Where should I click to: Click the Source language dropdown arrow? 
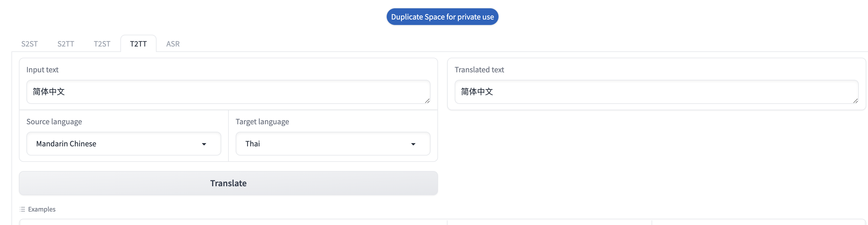point(204,144)
